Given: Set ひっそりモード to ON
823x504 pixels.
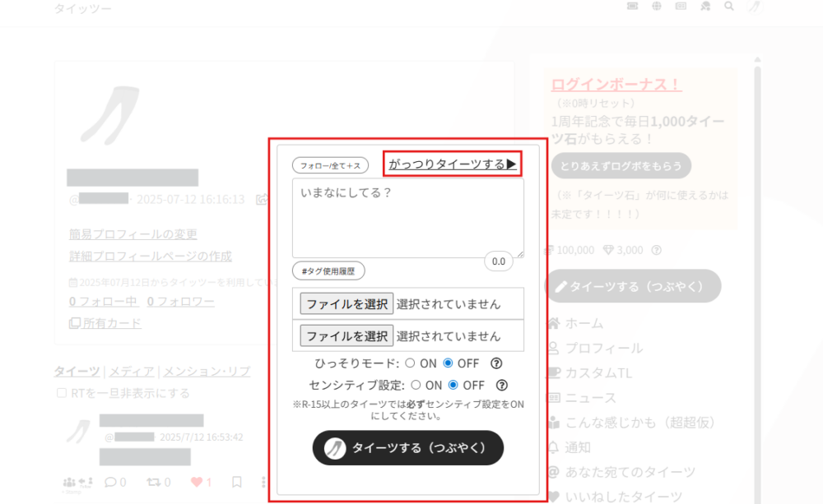Looking at the screenshot, I should coord(412,363).
